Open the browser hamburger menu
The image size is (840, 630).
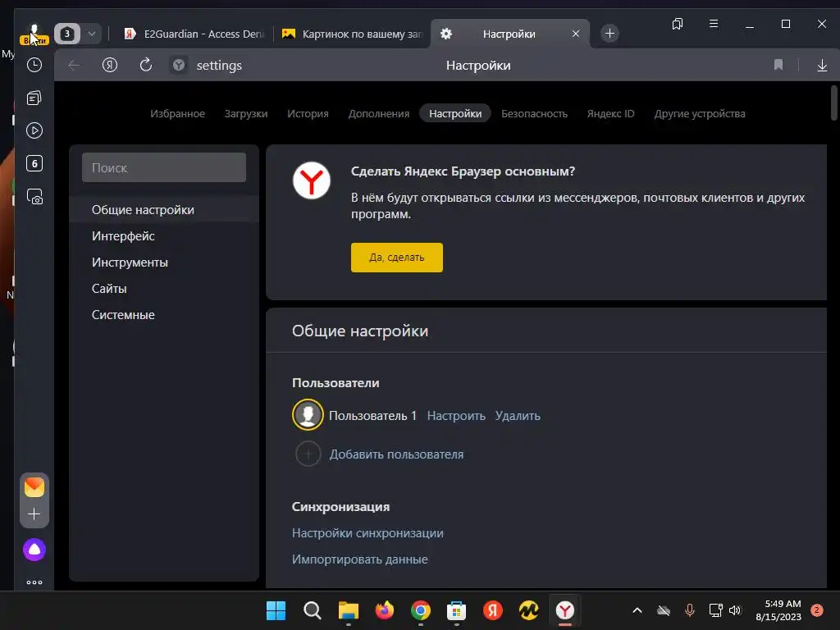click(714, 24)
